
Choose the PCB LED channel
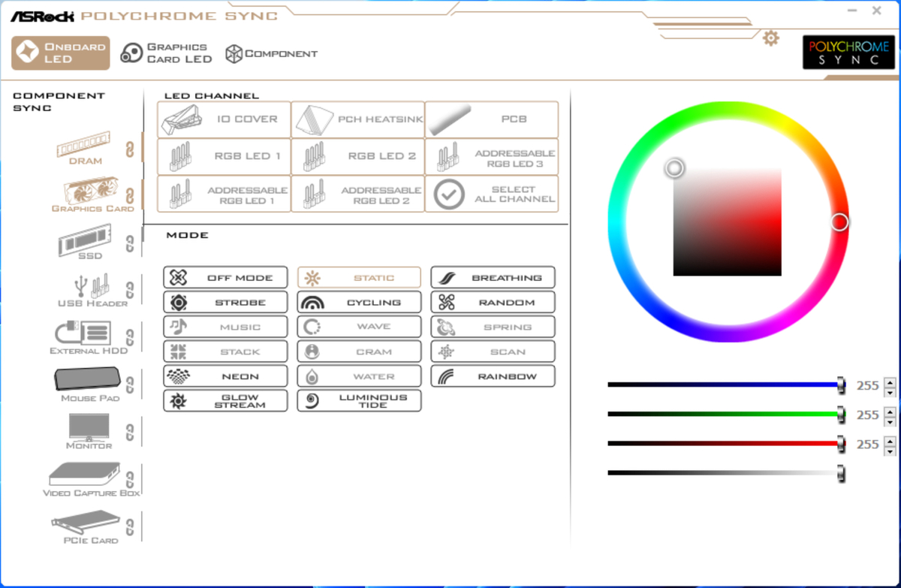(x=492, y=119)
